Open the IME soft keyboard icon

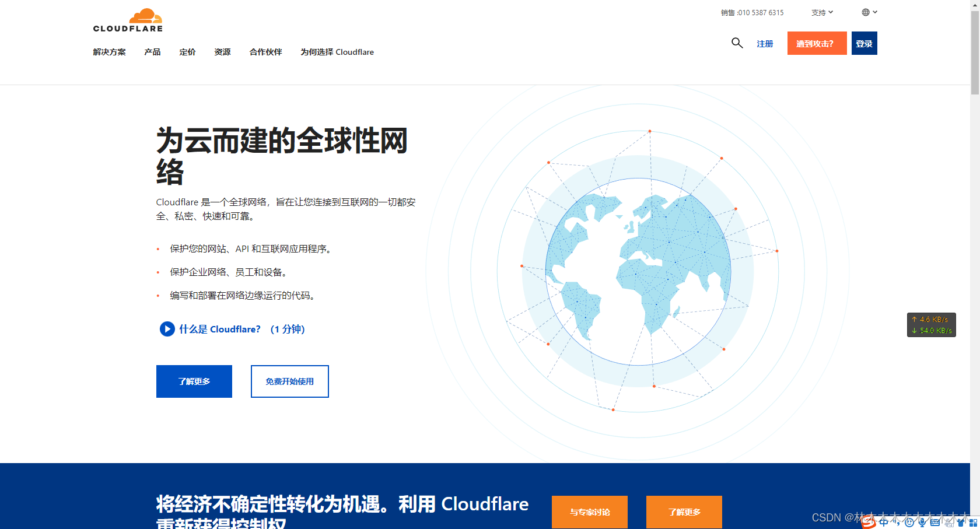point(935,522)
